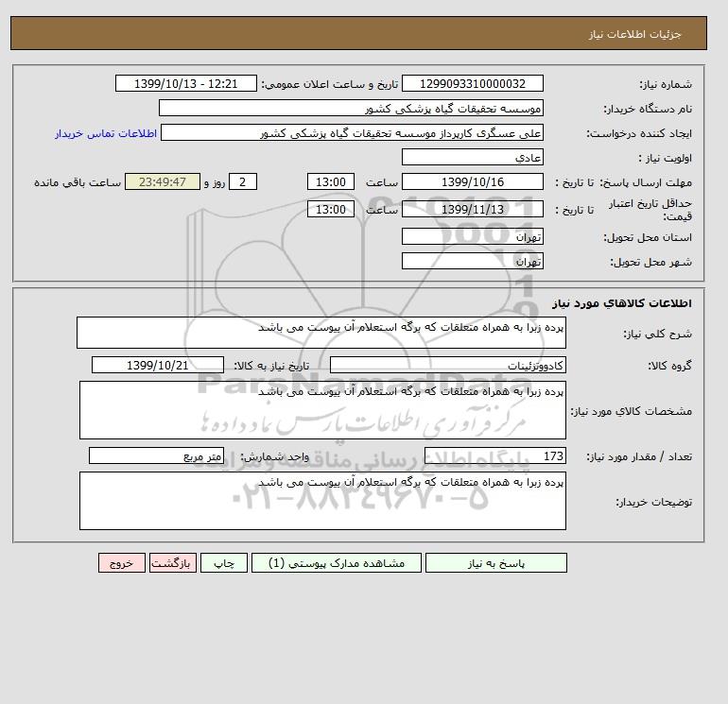Click the request creator field علی عسگری
Image resolution: width=728 pixels, height=704 pixels.
click(352, 132)
